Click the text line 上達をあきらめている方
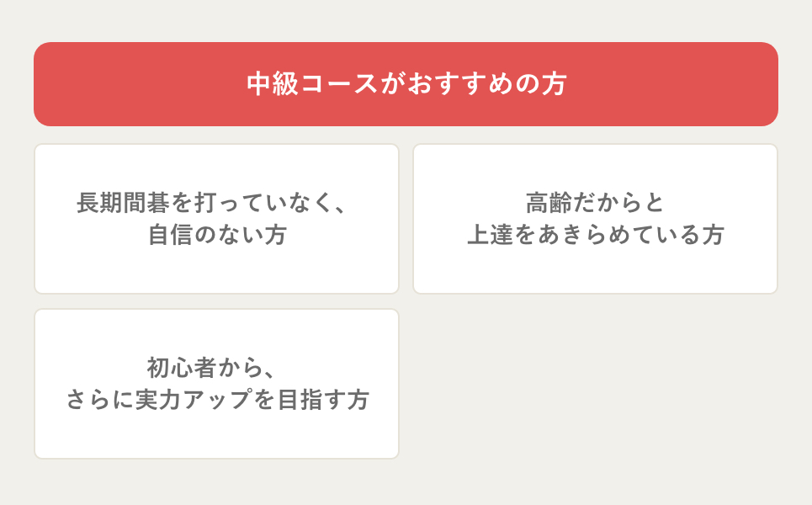 [595, 235]
